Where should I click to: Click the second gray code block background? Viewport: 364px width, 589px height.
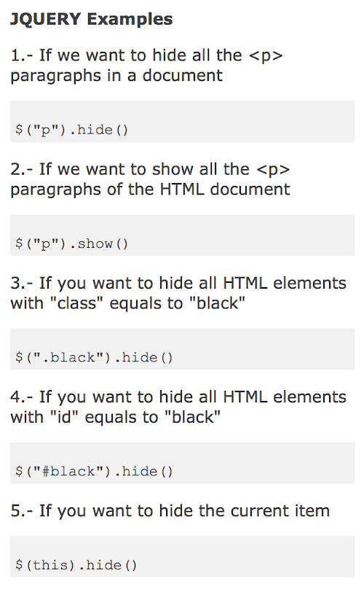pos(183,235)
